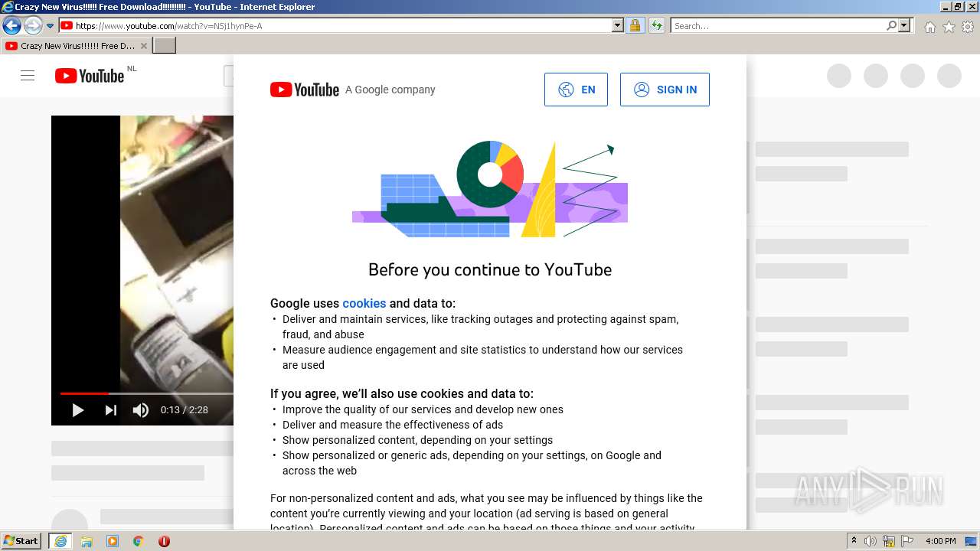This screenshot has width=980, height=551.
Task: Seek on the video progress bar
Action: 147,393
